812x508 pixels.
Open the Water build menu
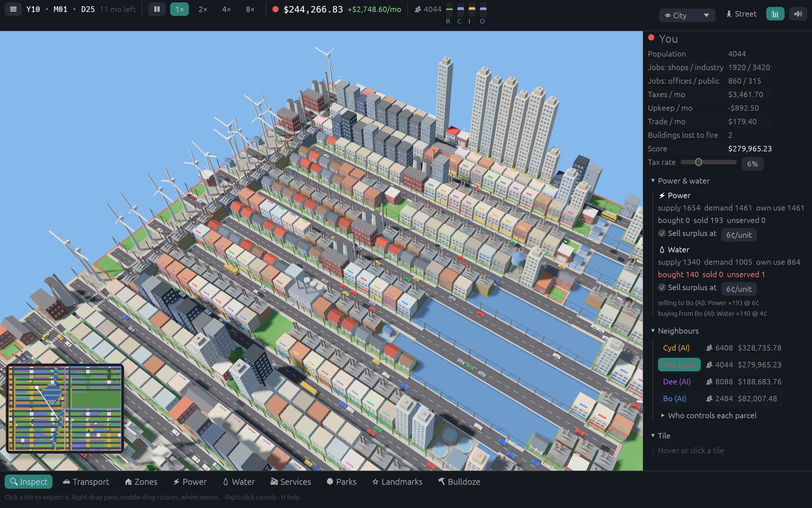pyautogui.click(x=239, y=482)
